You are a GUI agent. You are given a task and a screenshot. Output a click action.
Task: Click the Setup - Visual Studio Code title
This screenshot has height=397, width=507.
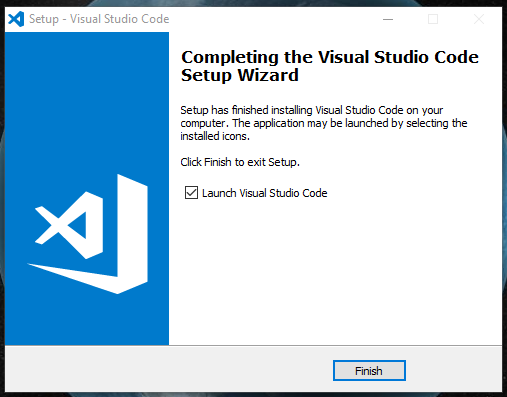99,19
